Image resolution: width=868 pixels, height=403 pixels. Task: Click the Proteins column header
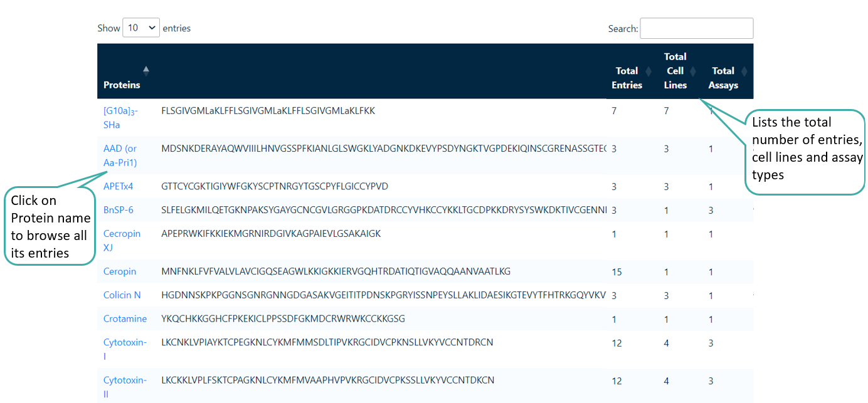tap(122, 85)
